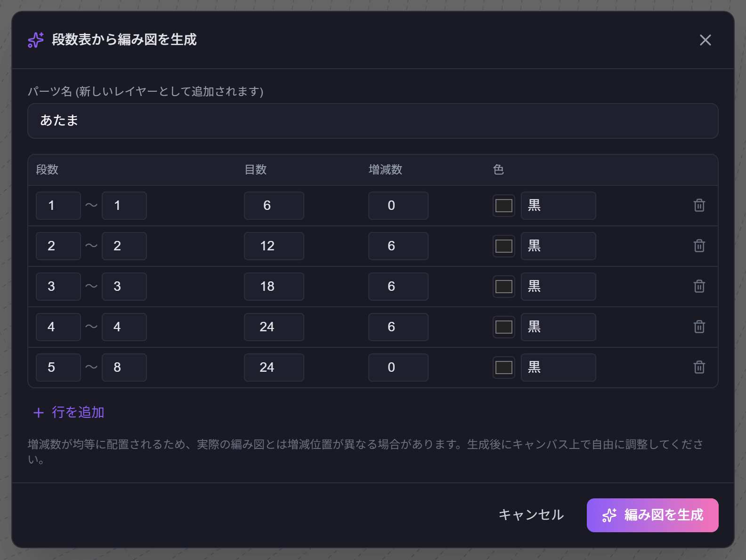Focus end row field showing 8

[124, 368]
